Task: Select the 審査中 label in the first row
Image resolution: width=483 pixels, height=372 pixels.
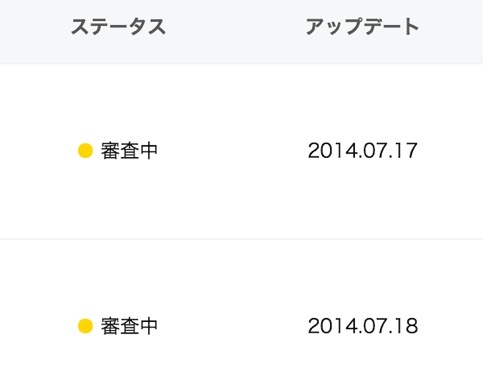Action: [x=129, y=151]
